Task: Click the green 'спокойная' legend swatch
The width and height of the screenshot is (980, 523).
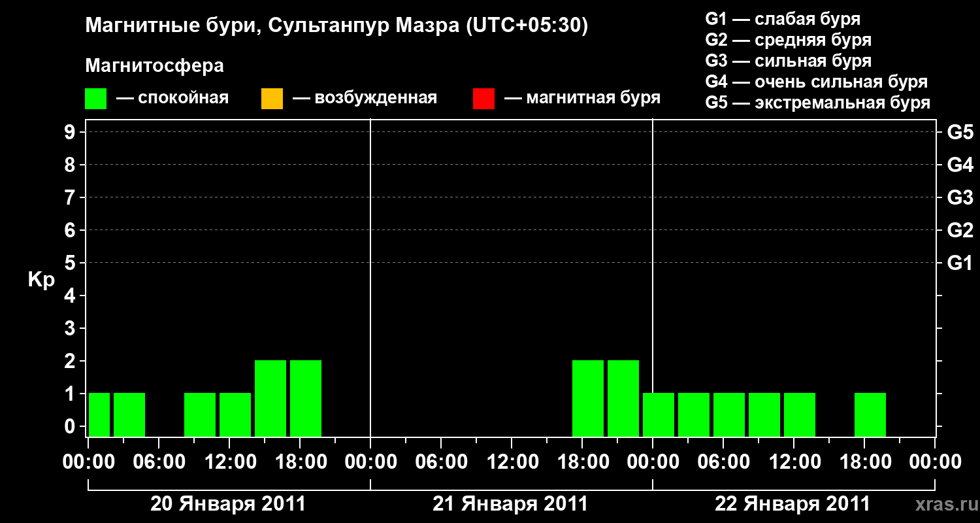Action: pos(96,99)
